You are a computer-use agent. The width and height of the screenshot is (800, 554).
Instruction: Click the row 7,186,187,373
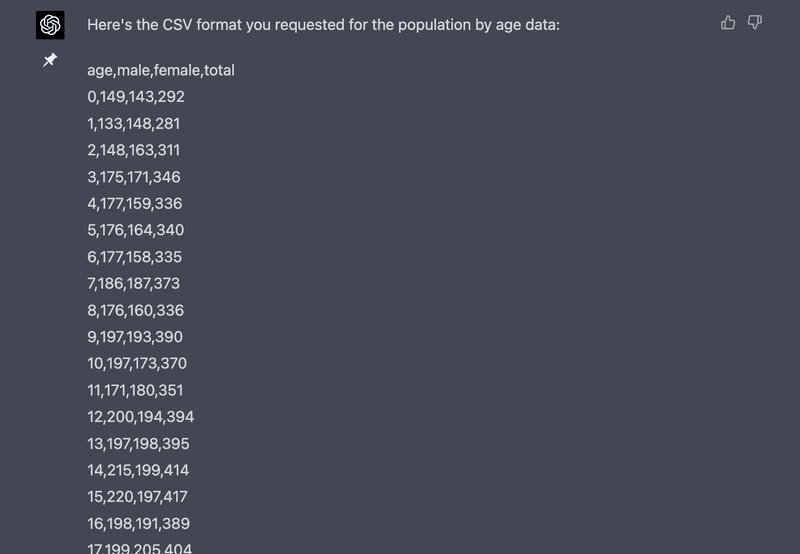pos(134,284)
